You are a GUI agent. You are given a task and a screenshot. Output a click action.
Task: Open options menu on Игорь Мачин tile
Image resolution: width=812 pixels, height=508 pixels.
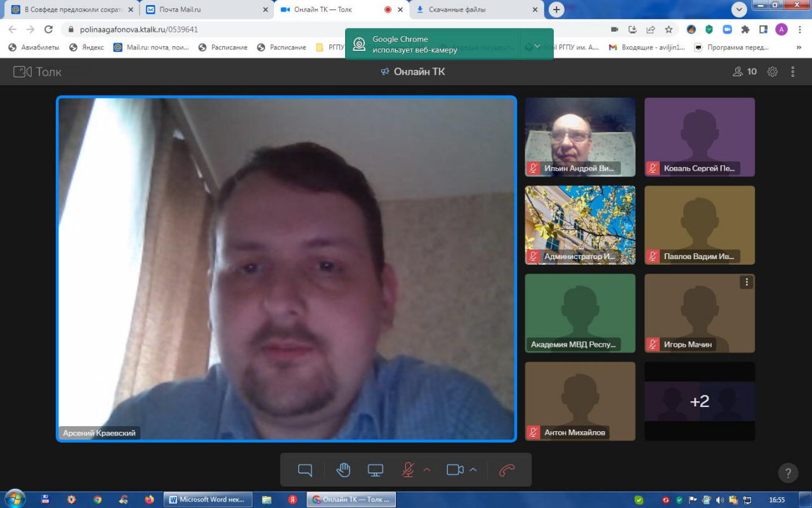[x=747, y=282]
